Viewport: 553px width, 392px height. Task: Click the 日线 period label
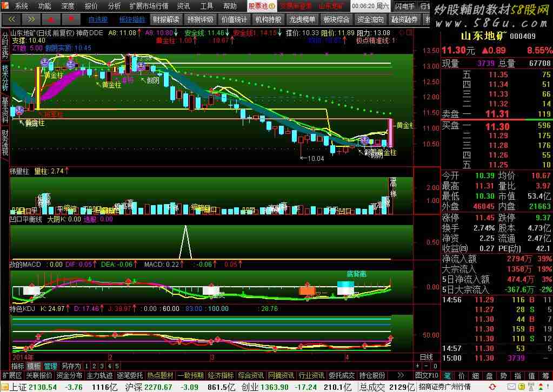tap(427, 357)
